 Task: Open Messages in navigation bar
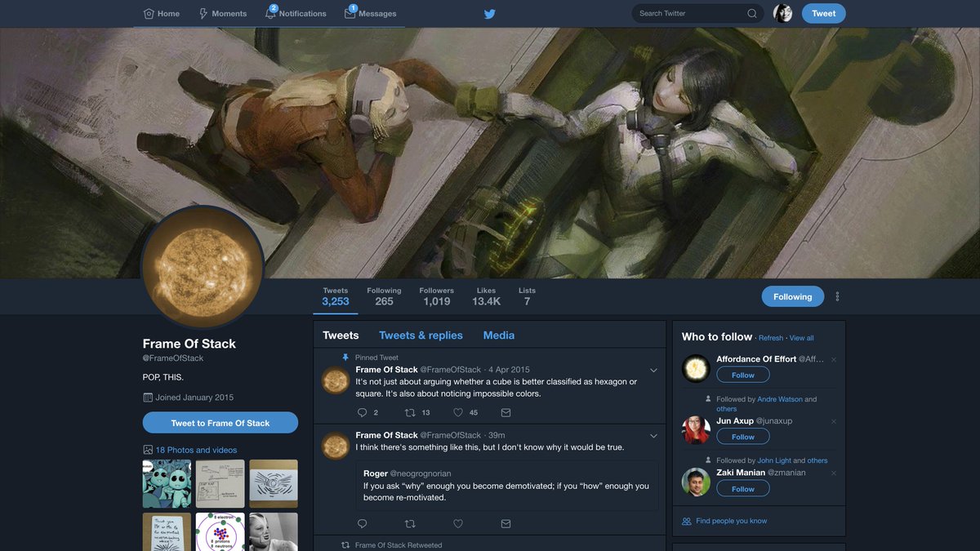[371, 14]
